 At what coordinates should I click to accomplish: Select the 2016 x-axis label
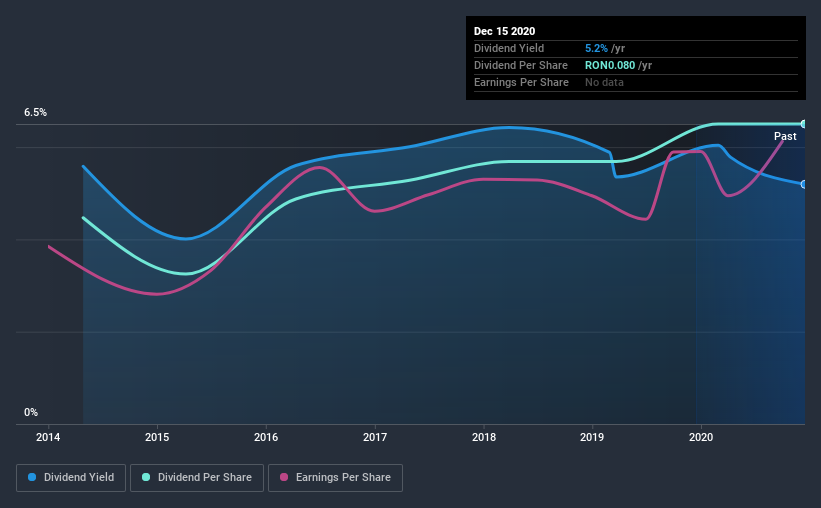point(266,437)
